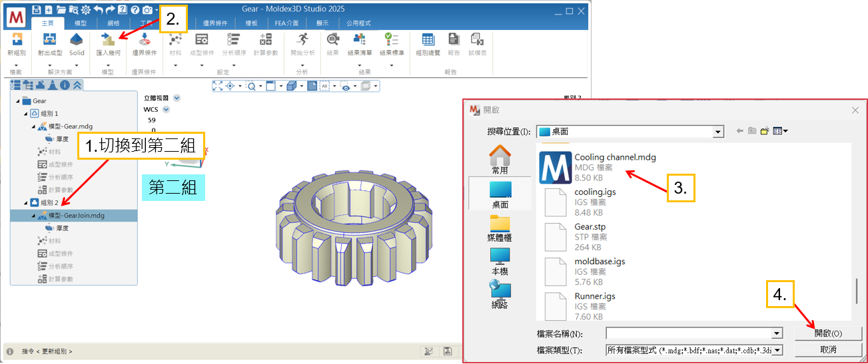Click the save icon in title bar
Image resolution: width=868 pixels, height=364 pixels.
point(36,10)
